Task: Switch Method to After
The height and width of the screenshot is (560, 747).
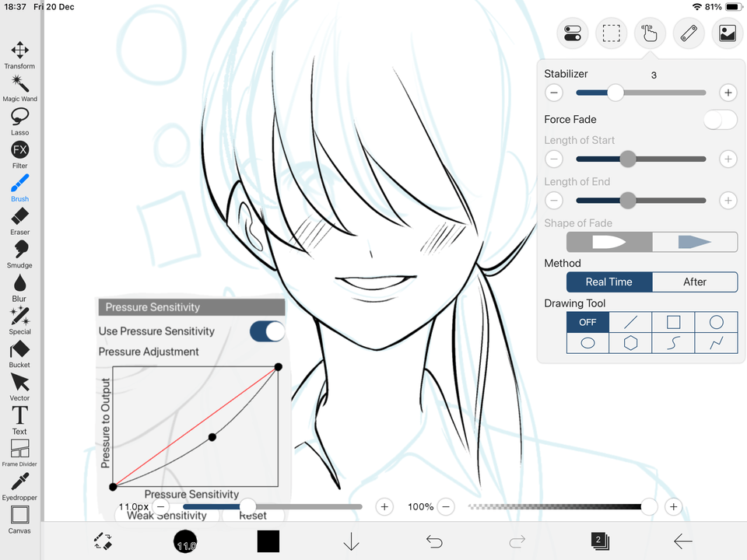Action: pos(695,282)
